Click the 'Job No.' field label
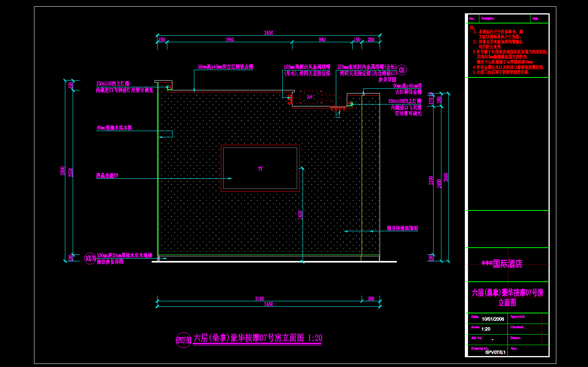The height and width of the screenshot is (367, 588). point(477,338)
